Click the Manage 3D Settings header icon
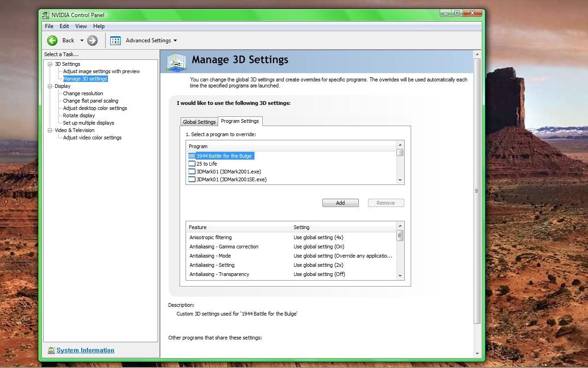This screenshot has height=368, width=588. pos(176,62)
